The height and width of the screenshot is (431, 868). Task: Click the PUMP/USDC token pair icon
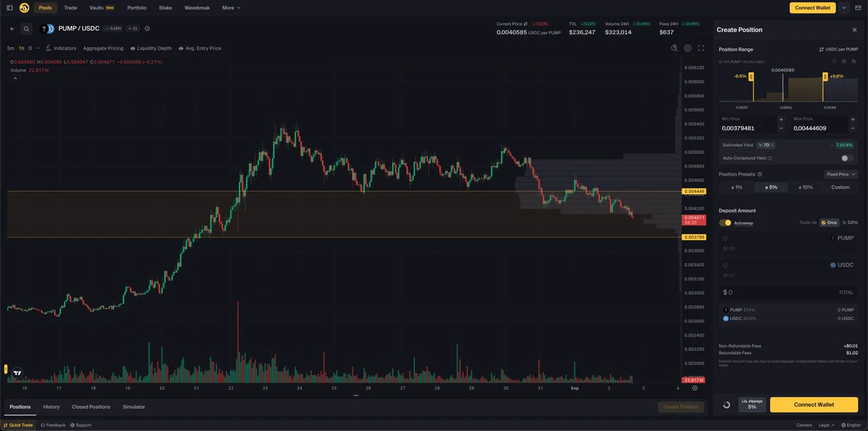47,29
